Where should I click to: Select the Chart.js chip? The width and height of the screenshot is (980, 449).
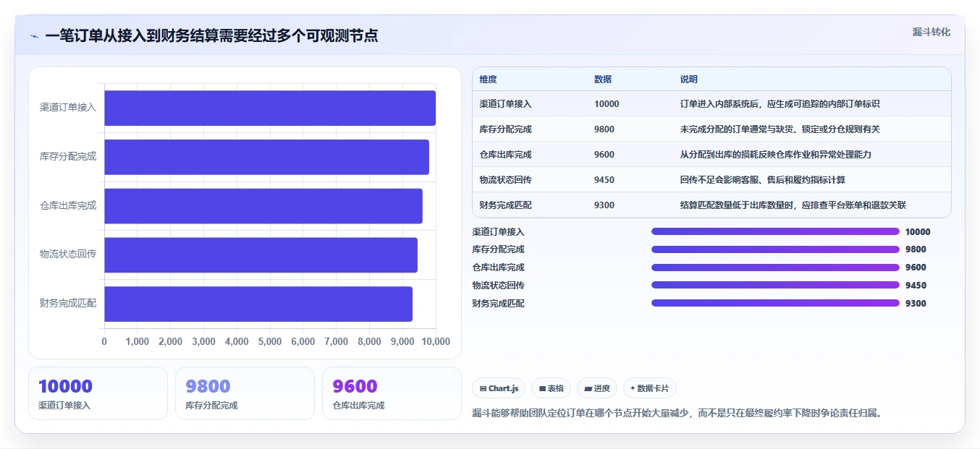[499, 388]
